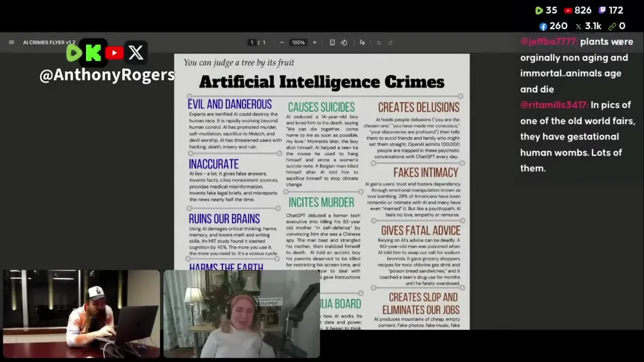Click the EVIL AND DANGEROUS heading

coord(229,104)
